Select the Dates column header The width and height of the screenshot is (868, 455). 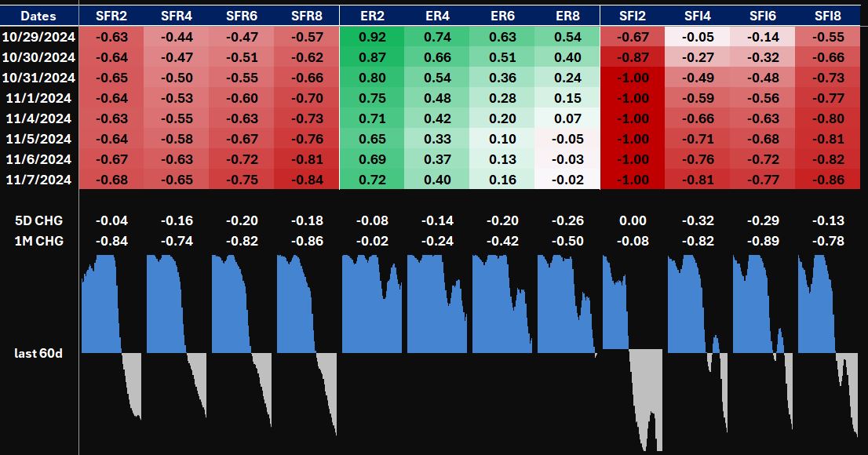tap(38, 16)
